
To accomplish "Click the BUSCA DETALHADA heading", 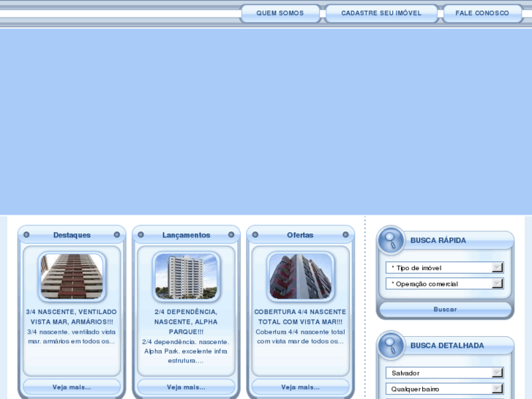I will point(447,346).
